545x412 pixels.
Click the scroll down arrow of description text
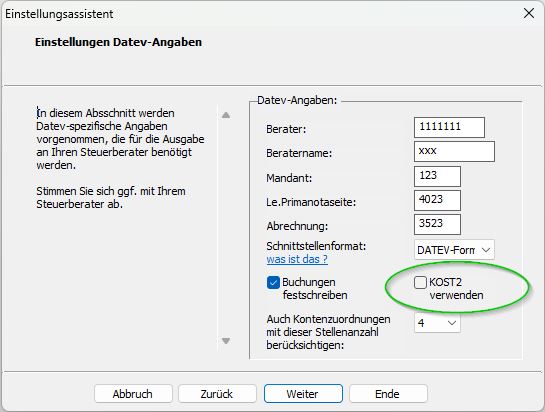226,341
